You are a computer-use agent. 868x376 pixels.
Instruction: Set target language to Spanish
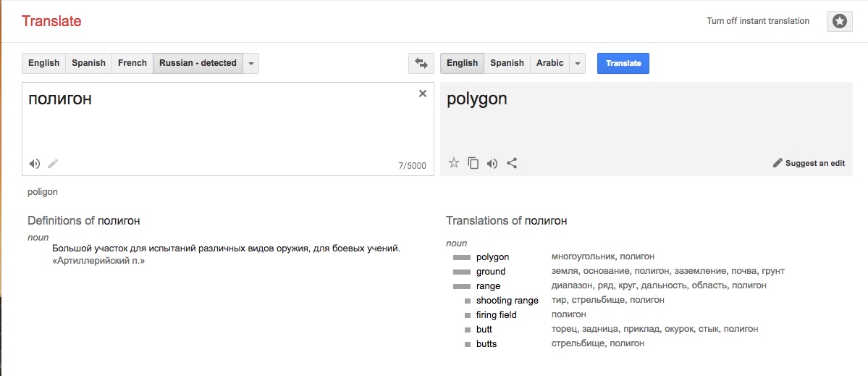pos(507,63)
